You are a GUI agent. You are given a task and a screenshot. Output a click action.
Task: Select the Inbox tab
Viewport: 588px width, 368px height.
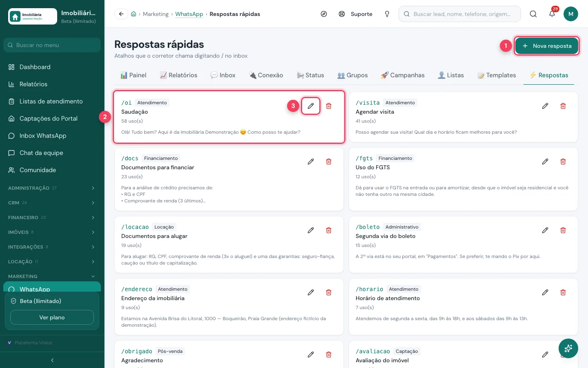point(223,75)
